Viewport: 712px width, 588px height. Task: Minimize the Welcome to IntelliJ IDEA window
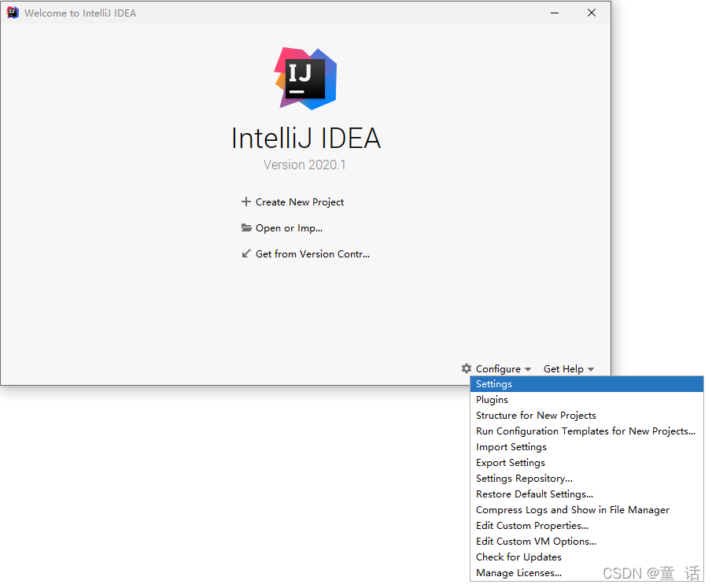[x=555, y=13]
